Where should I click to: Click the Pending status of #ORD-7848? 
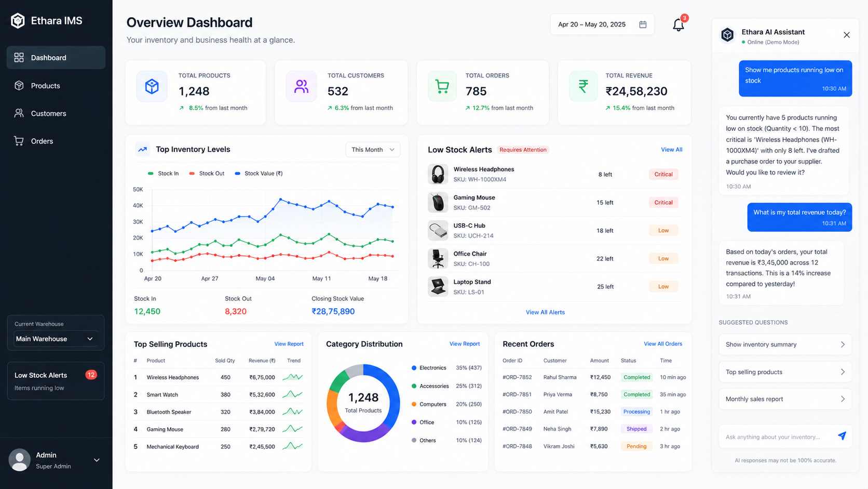636,446
